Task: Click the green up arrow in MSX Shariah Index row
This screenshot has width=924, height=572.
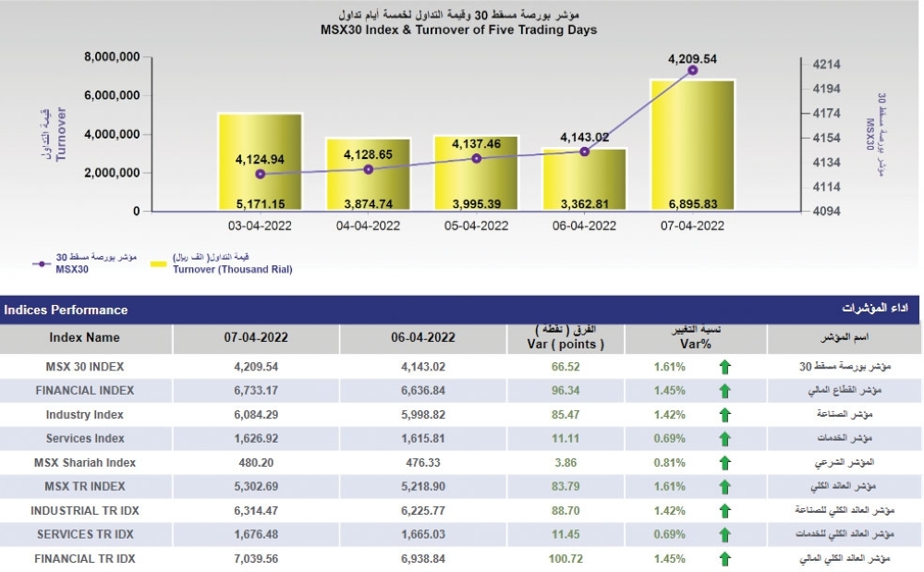Action: point(724,463)
